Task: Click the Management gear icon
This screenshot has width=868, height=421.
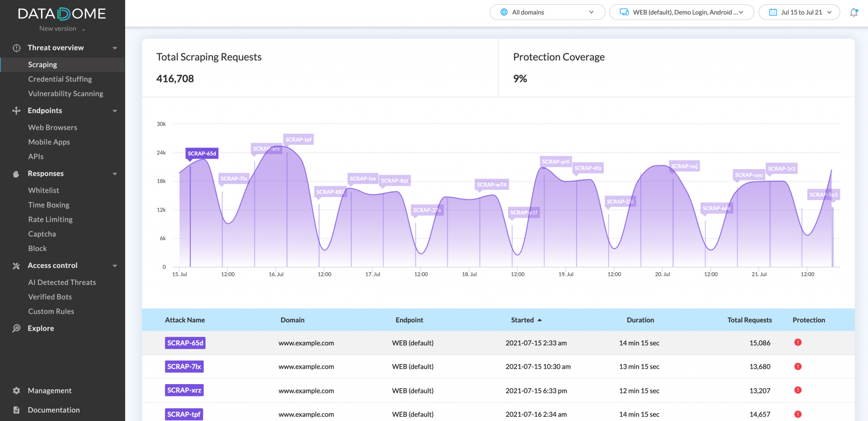Action: (16, 390)
